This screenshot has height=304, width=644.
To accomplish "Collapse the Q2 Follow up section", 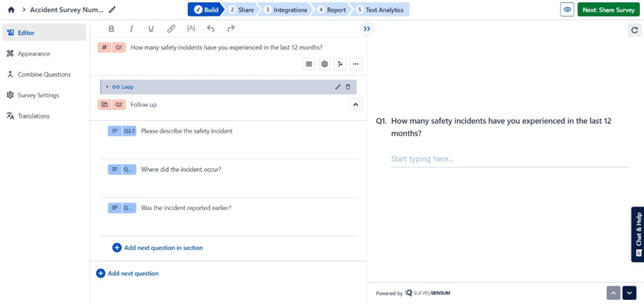I will [356, 105].
